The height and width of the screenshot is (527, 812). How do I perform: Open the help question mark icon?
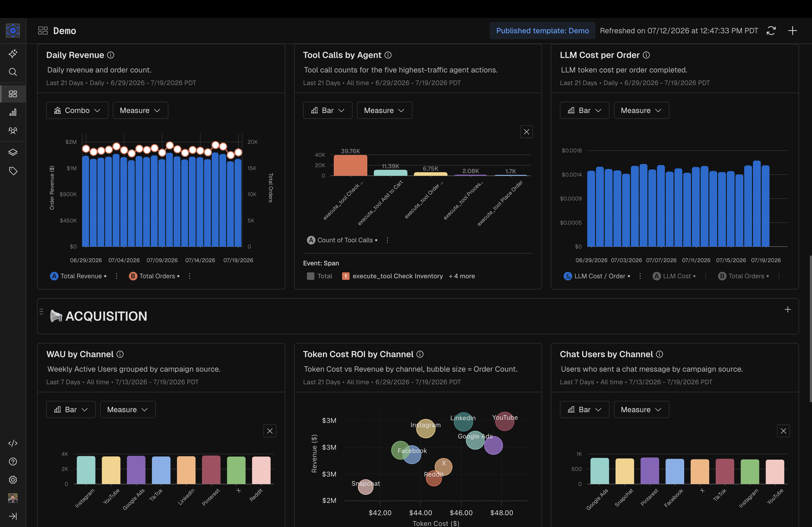[13, 461]
